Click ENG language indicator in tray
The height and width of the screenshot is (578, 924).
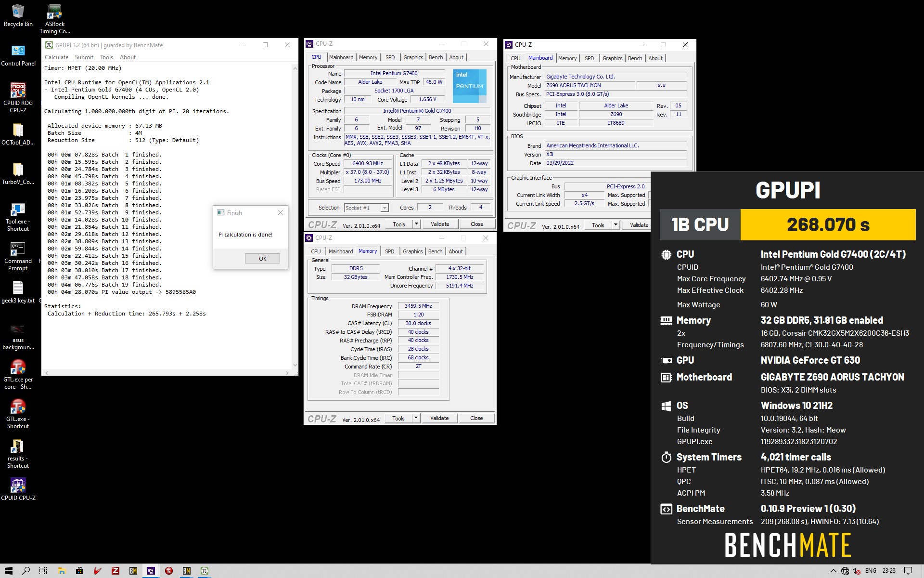[x=871, y=571]
